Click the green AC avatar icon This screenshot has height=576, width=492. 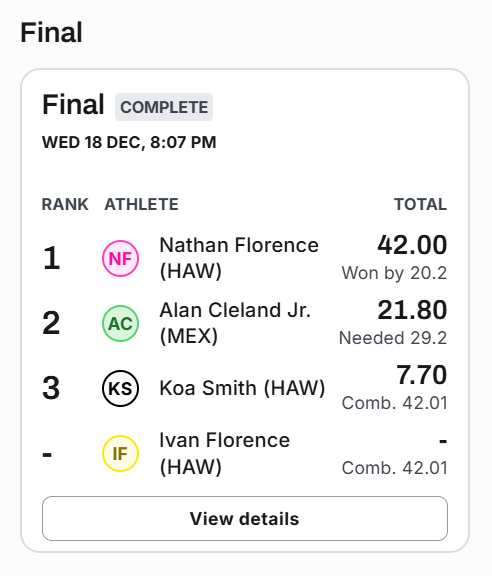(x=120, y=323)
